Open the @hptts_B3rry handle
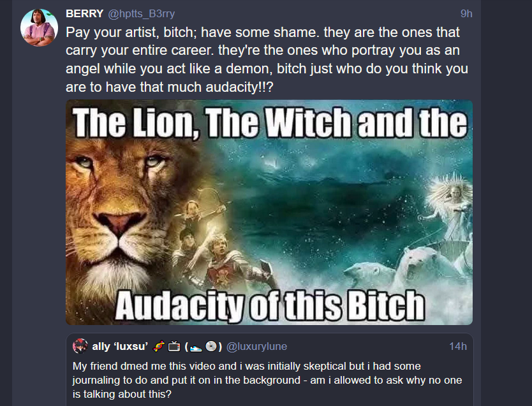This screenshot has height=406, width=532. pyautogui.click(x=142, y=13)
